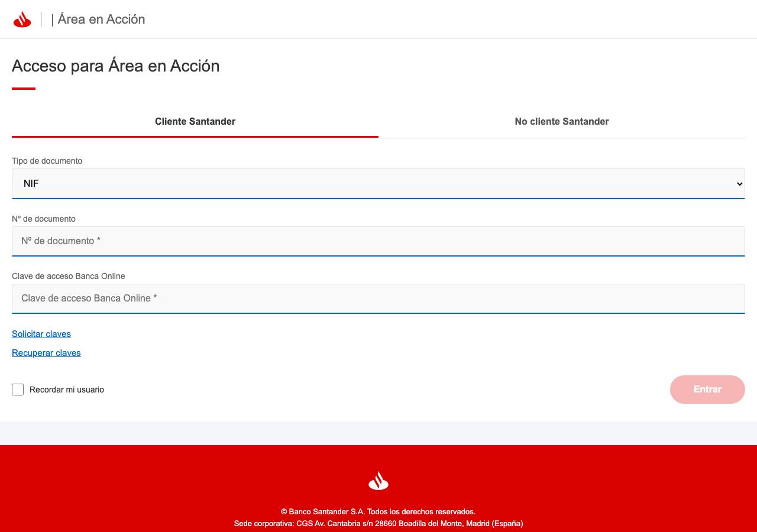Image resolution: width=757 pixels, height=532 pixels.
Task: Switch to the No cliente Santander tab
Action: pos(562,122)
